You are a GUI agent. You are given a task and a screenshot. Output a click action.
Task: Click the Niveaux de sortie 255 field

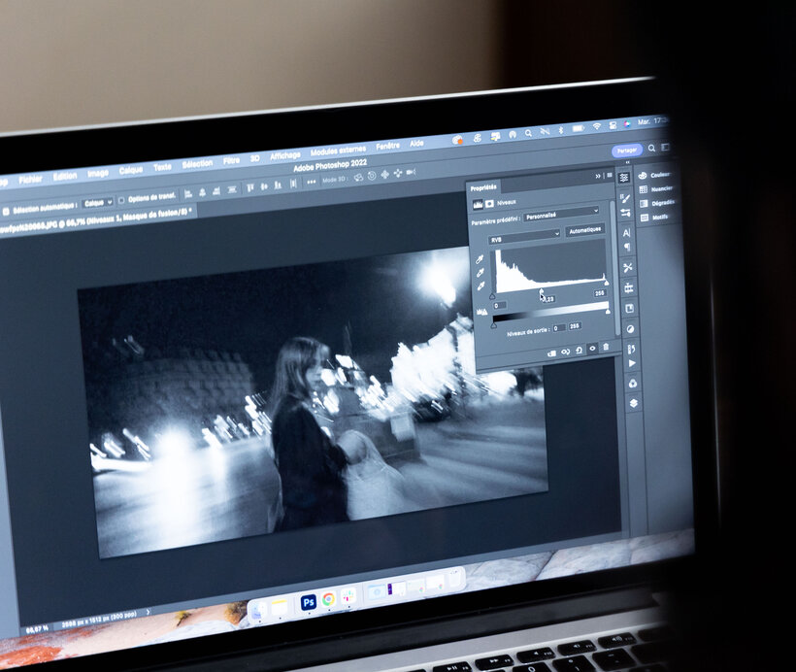pyautogui.click(x=574, y=326)
